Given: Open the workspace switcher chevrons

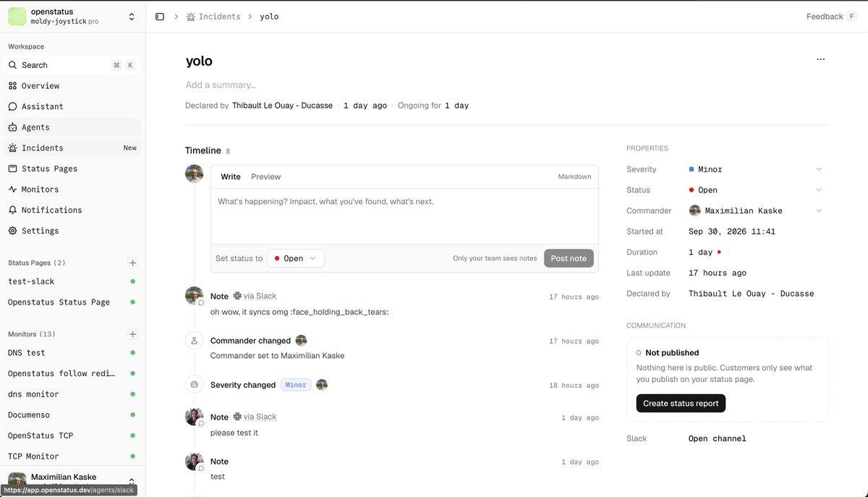Looking at the screenshot, I should [132, 17].
